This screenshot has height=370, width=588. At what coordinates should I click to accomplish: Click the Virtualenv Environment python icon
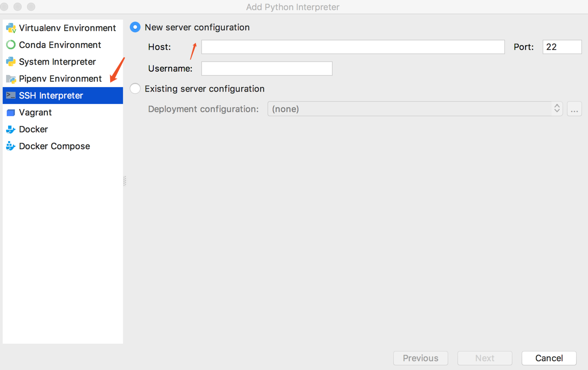[x=11, y=28]
